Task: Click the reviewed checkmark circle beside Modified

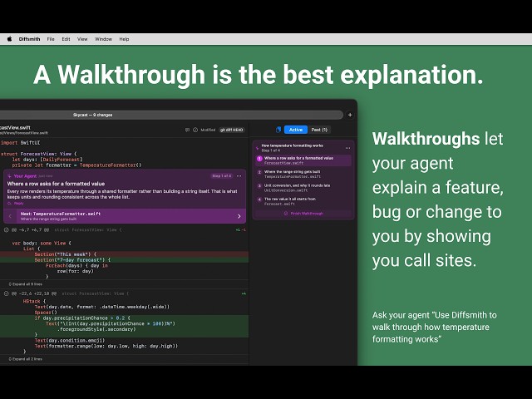Action: pos(195,130)
